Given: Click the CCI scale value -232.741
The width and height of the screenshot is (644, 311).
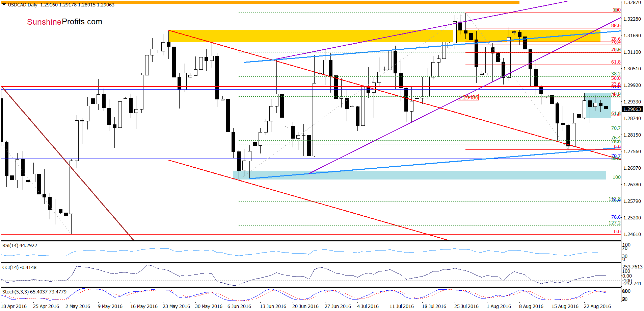Looking at the screenshot, I should (x=632, y=284).
